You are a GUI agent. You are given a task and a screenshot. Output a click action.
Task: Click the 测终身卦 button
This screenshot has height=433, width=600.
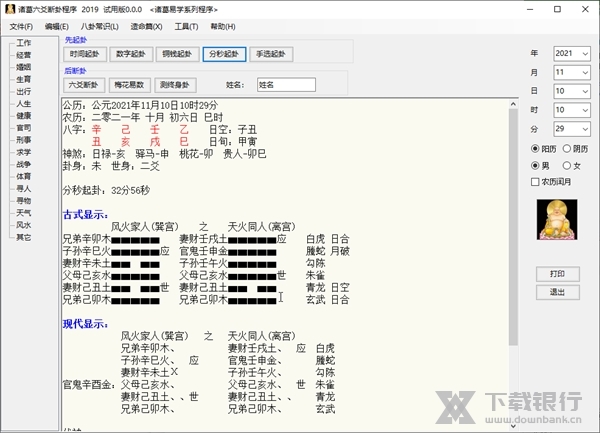175,85
